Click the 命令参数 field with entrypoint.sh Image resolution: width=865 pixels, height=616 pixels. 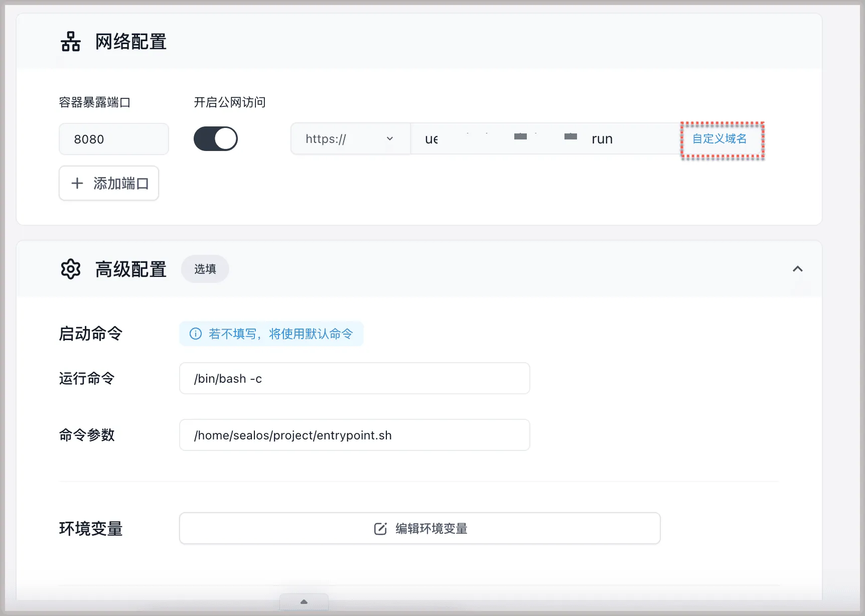pyautogui.click(x=354, y=435)
